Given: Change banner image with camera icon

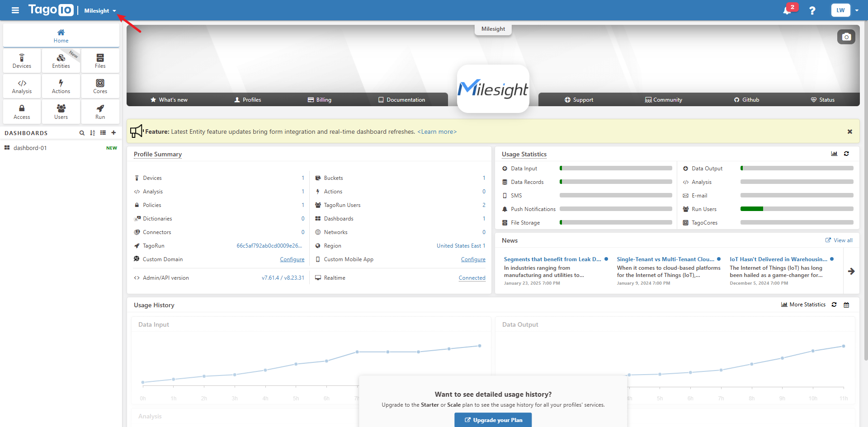Looking at the screenshot, I should pos(846,37).
